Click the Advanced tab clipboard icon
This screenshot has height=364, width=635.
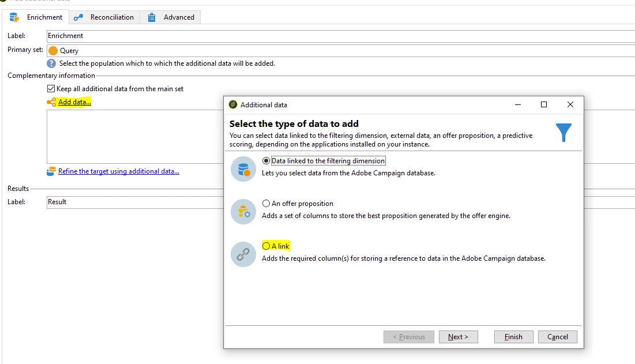coord(152,17)
